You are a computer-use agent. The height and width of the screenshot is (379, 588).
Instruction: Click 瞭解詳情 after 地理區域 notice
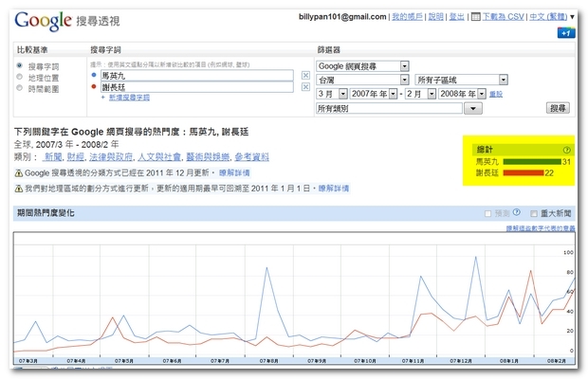pyautogui.click(x=334, y=189)
